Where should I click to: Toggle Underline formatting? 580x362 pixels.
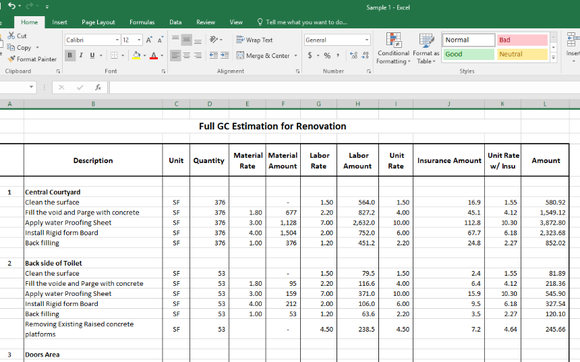[92, 55]
